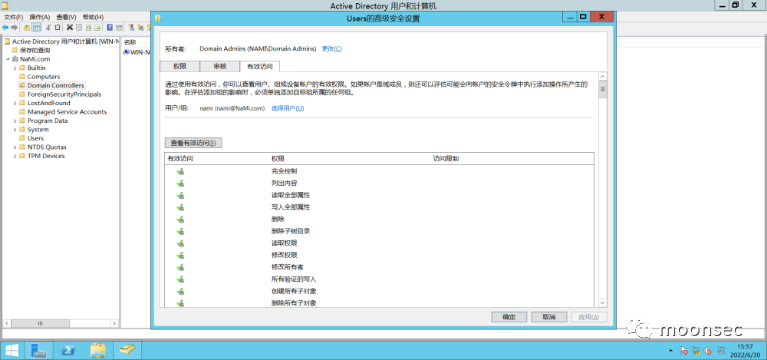Click the 更改 owner link
This screenshot has height=360, width=767.
click(x=332, y=49)
